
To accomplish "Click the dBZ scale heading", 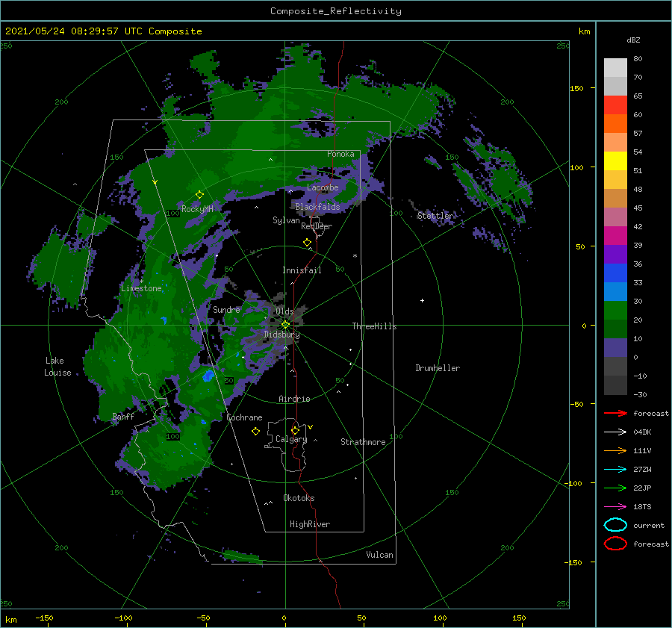I will [x=633, y=40].
